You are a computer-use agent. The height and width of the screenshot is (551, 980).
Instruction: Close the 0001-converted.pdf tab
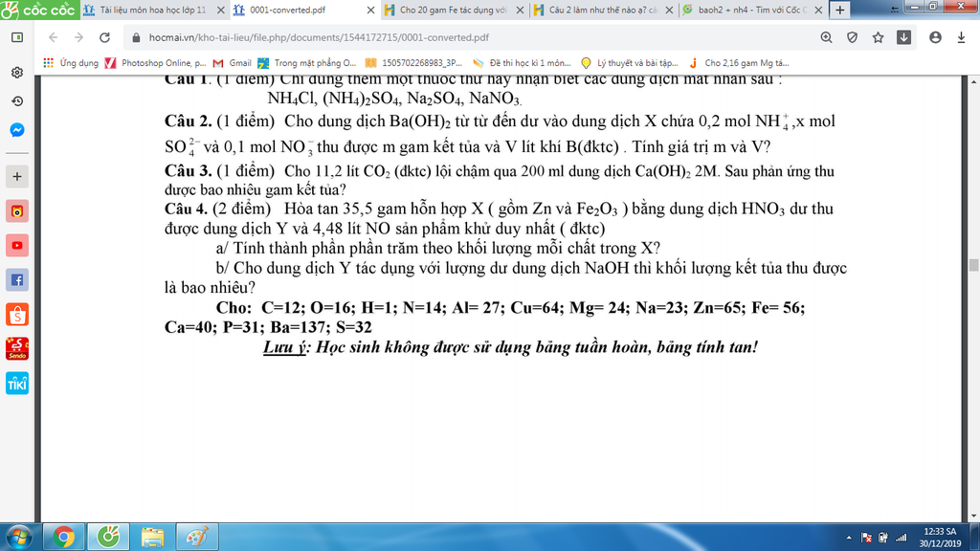coord(370,10)
